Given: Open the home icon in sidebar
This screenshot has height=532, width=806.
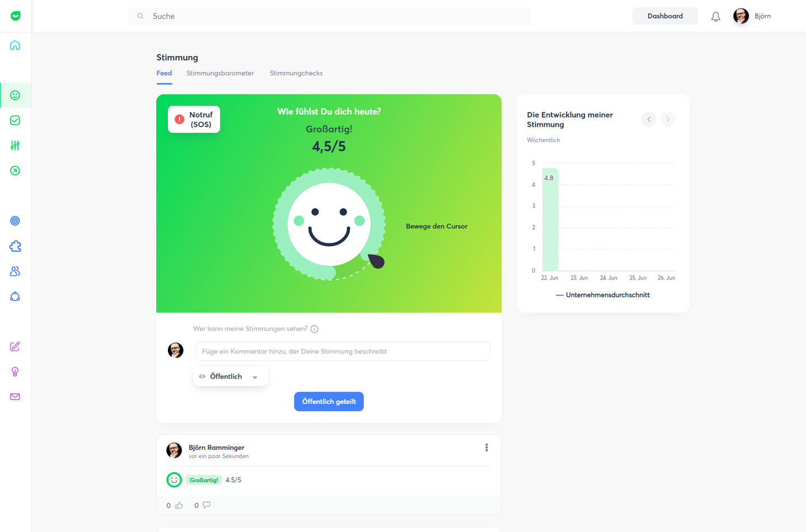Looking at the screenshot, I should point(15,45).
